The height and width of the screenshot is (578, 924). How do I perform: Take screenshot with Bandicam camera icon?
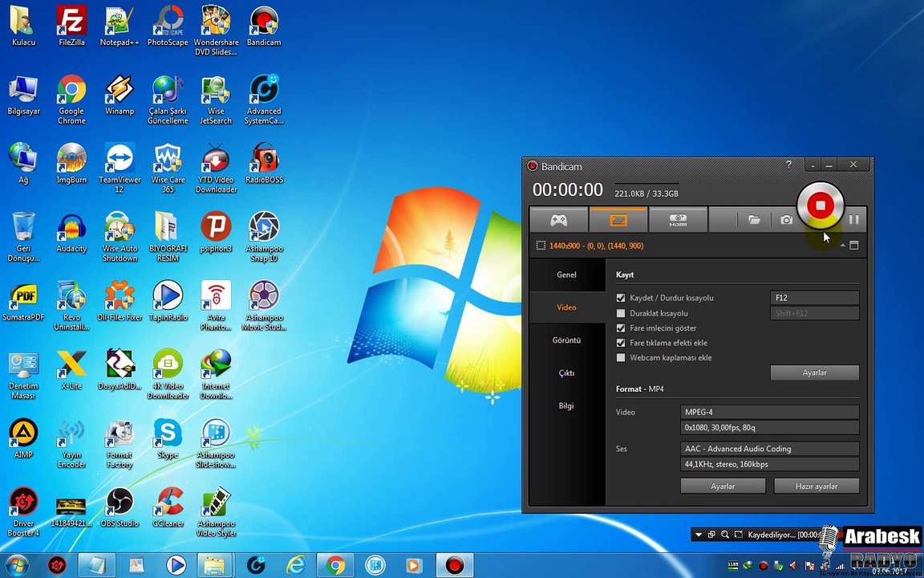point(786,219)
